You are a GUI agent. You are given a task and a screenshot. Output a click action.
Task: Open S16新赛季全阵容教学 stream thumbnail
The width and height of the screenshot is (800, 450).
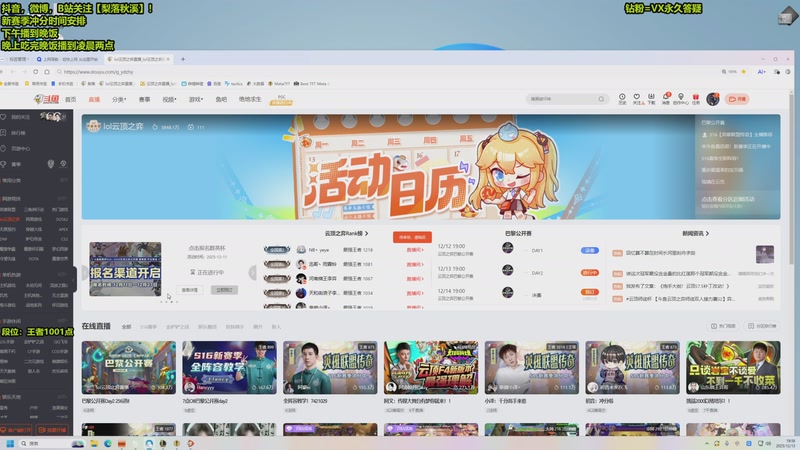click(229, 367)
